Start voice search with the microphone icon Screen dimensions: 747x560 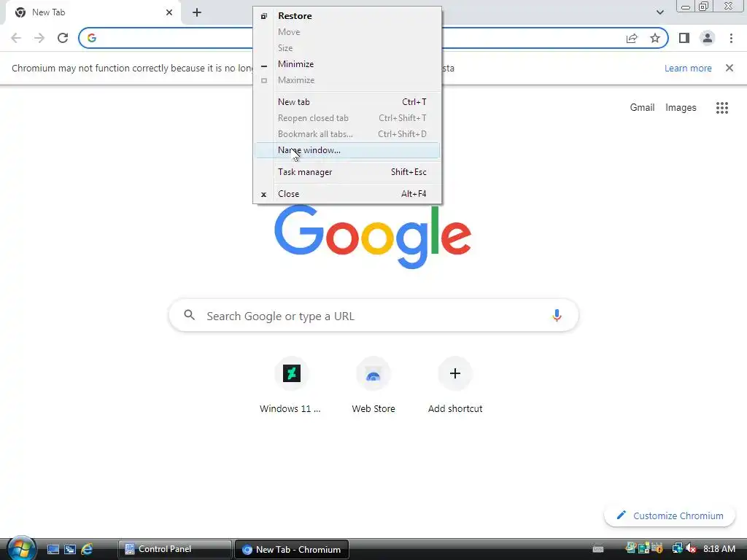coord(557,315)
